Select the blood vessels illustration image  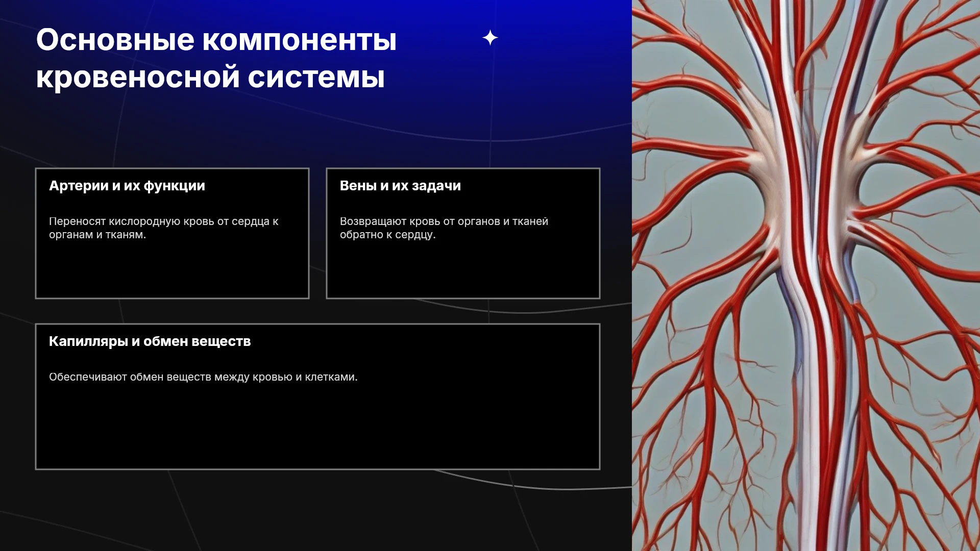pos(806,275)
